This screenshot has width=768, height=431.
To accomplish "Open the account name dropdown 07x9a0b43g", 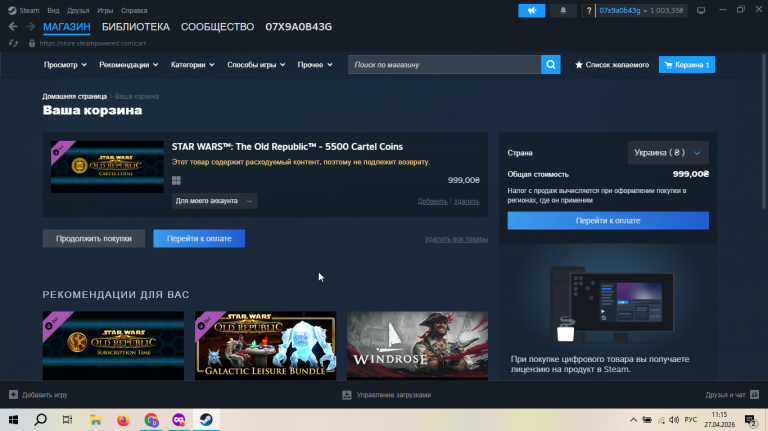I will coord(623,10).
